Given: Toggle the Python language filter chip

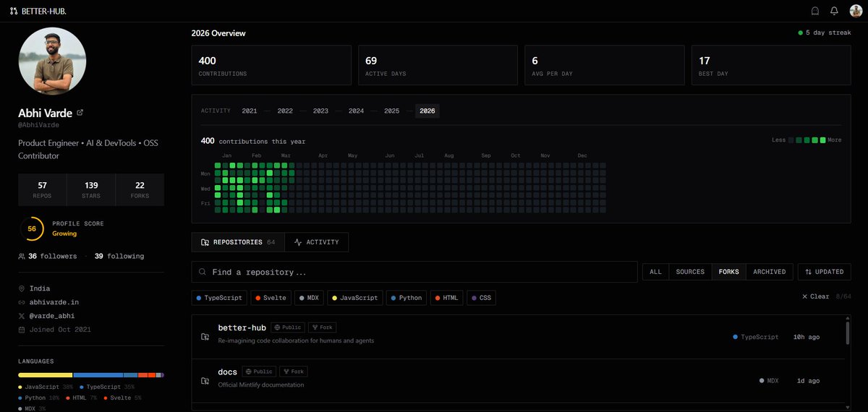Looking at the screenshot, I should click(x=406, y=298).
